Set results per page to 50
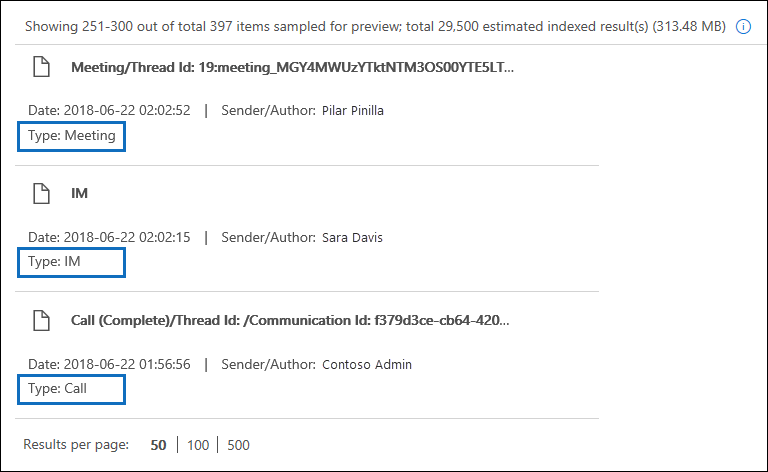 158,445
